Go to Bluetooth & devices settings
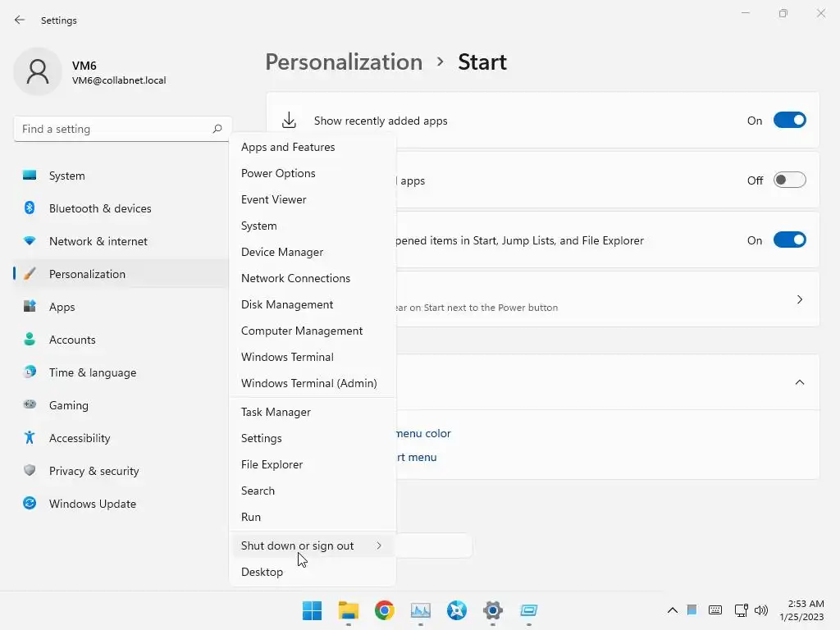840x630 pixels. point(122,208)
